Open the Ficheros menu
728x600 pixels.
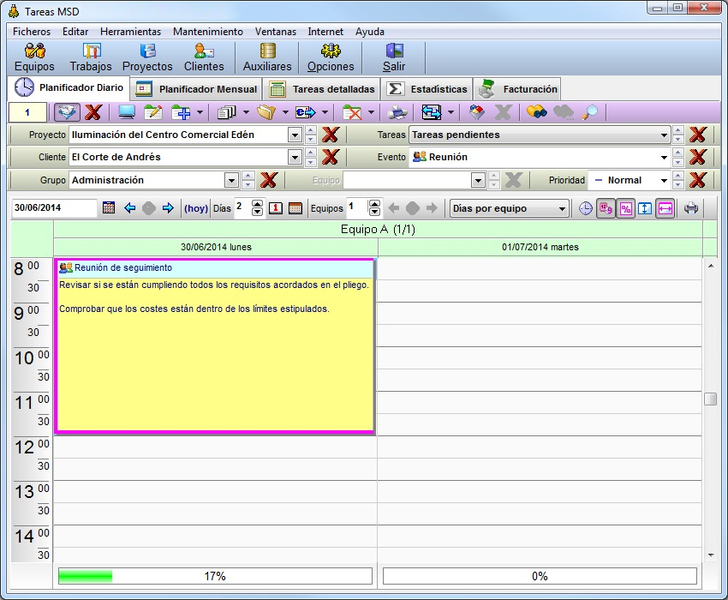(x=32, y=32)
